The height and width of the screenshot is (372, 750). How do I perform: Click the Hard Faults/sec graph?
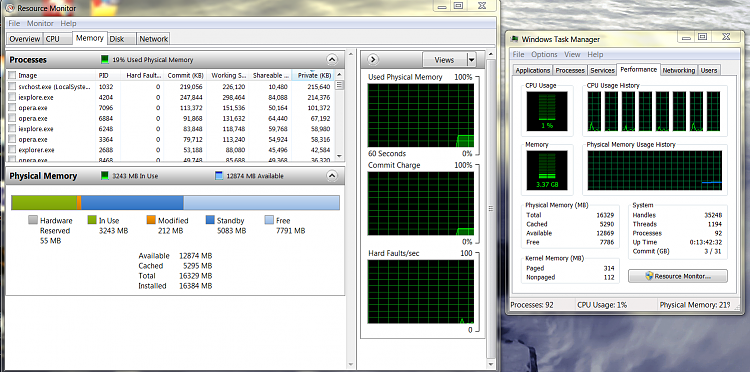click(421, 292)
